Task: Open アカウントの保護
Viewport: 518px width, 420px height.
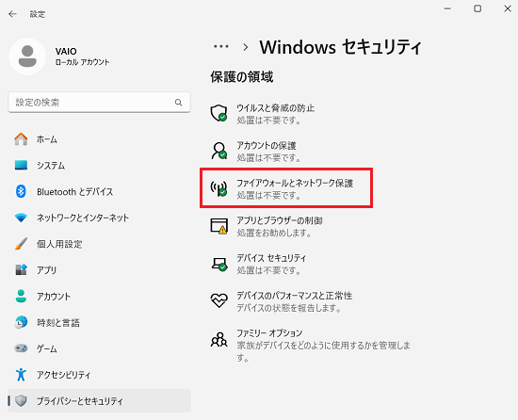Action: (267, 146)
